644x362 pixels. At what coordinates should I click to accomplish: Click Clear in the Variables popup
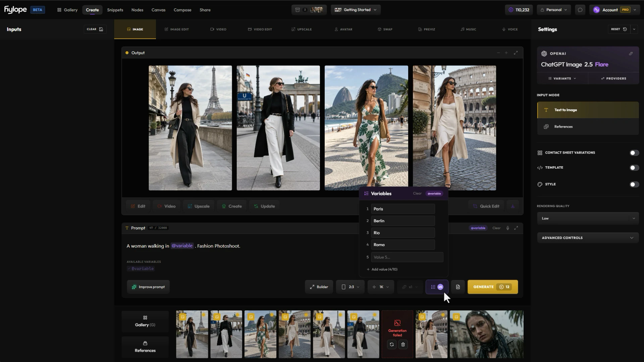[x=417, y=193]
